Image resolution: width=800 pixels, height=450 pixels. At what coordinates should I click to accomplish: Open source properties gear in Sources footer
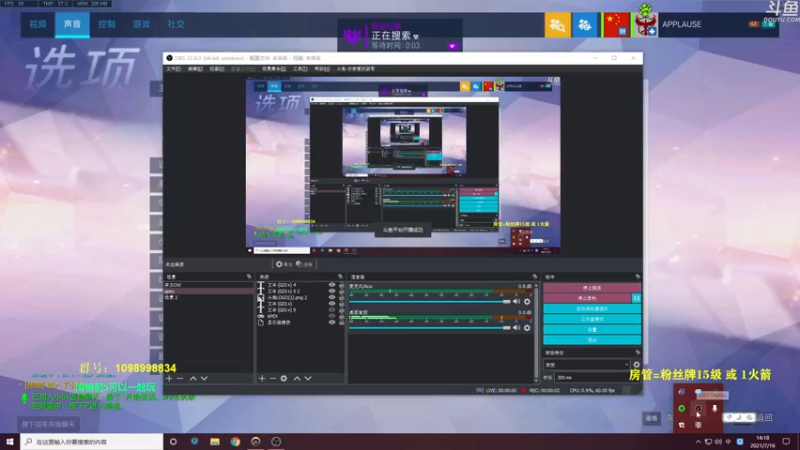[284, 379]
